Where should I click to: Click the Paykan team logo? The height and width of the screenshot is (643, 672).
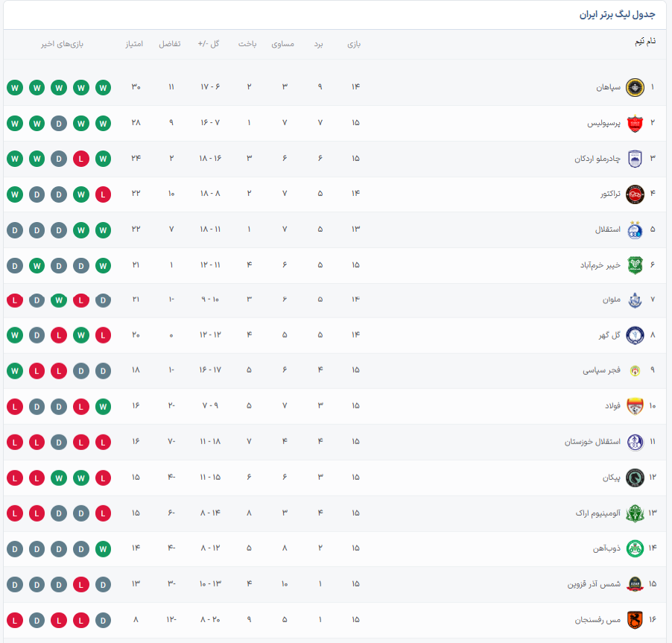coord(634,477)
